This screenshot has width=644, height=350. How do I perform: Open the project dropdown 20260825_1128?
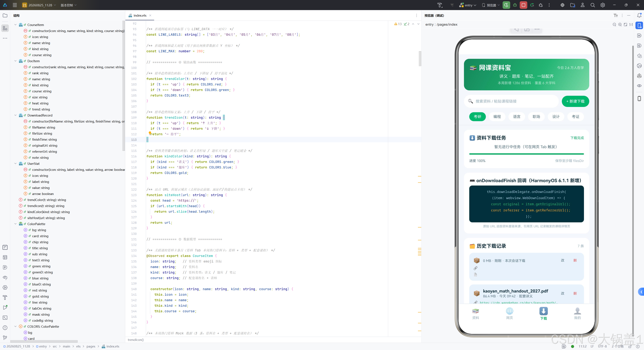coord(39,5)
